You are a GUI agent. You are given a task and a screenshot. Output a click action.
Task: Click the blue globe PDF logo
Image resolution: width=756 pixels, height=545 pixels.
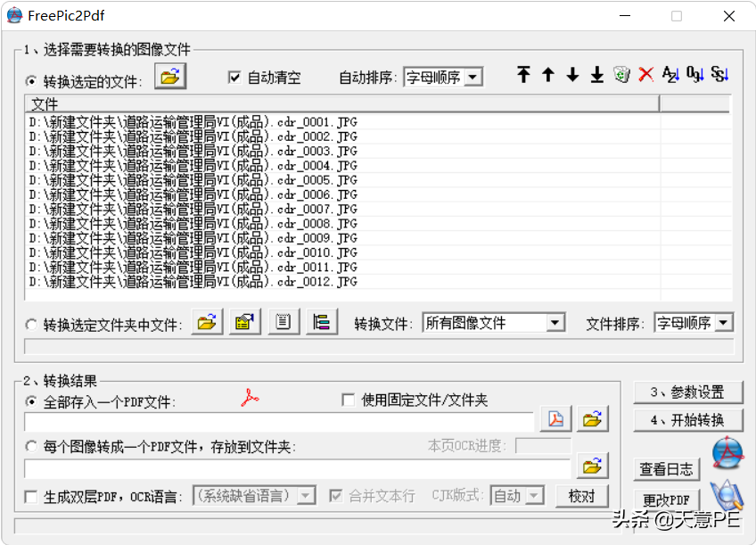click(x=727, y=453)
